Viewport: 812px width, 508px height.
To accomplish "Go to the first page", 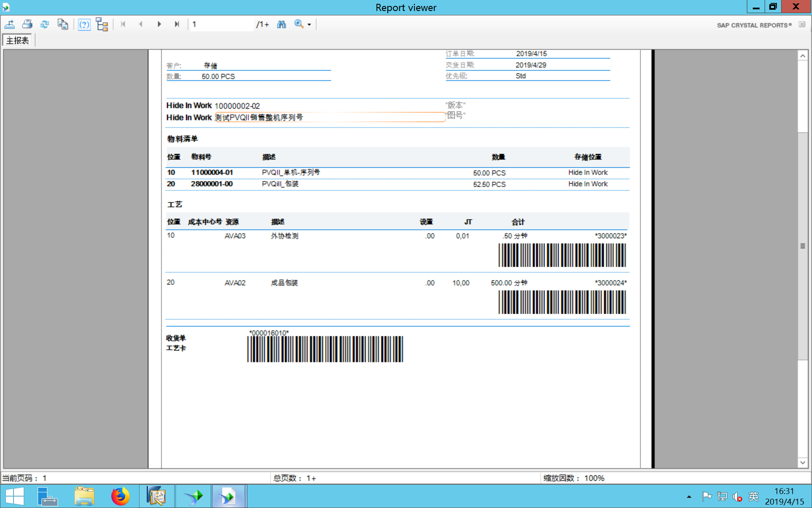I will pyautogui.click(x=123, y=25).
